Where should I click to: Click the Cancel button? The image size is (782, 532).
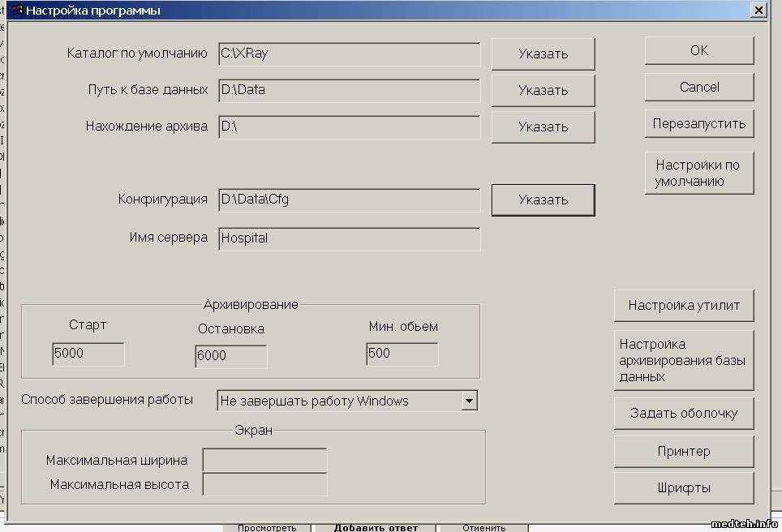click(x=698, y=88)
